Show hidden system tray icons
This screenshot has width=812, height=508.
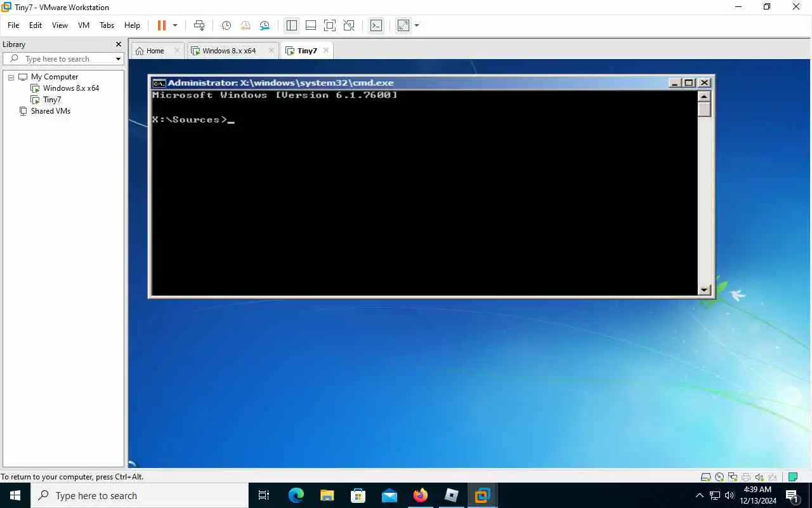700,495
